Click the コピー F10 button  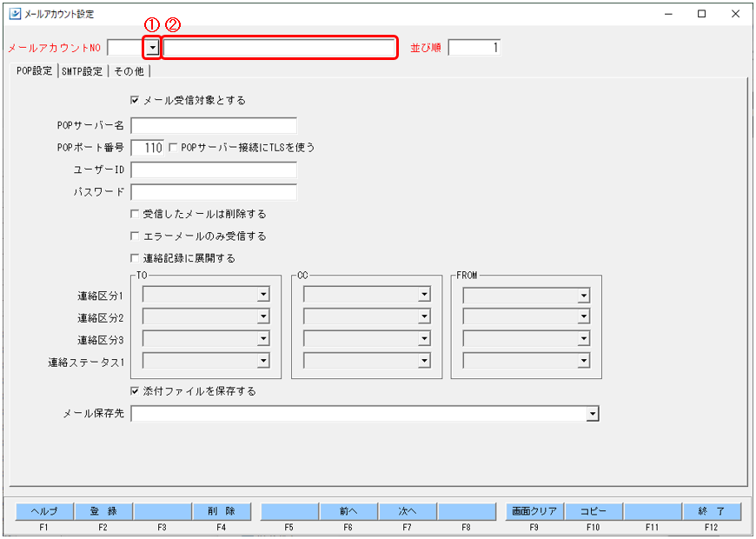pyautogui.click(x=594, y=511)
